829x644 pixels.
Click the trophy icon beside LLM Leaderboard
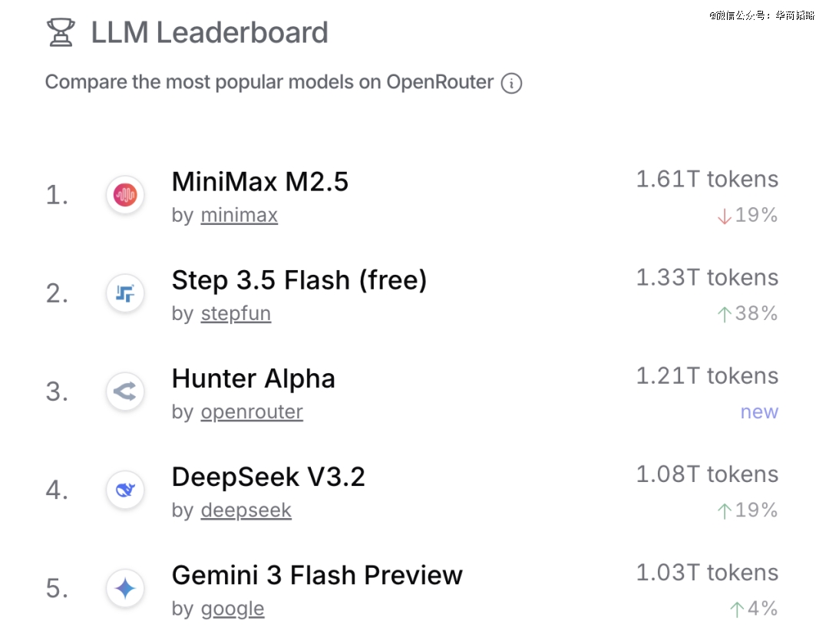coord(61,32)
